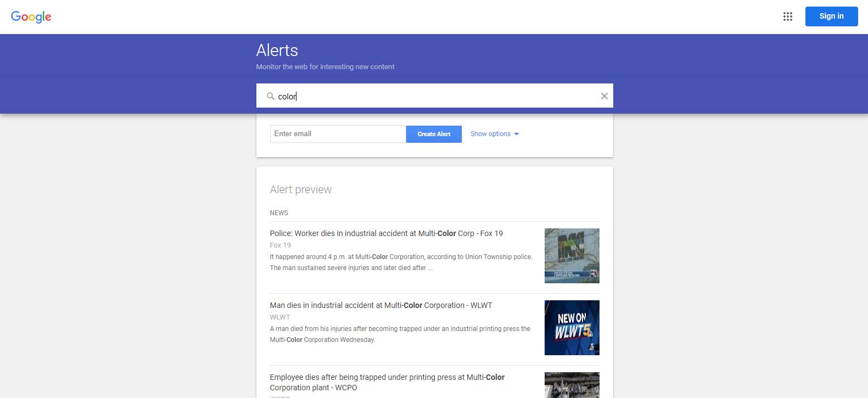Click the 'WLWT' source label
Viewport: 868px width, 398px height.
point(280,317)
